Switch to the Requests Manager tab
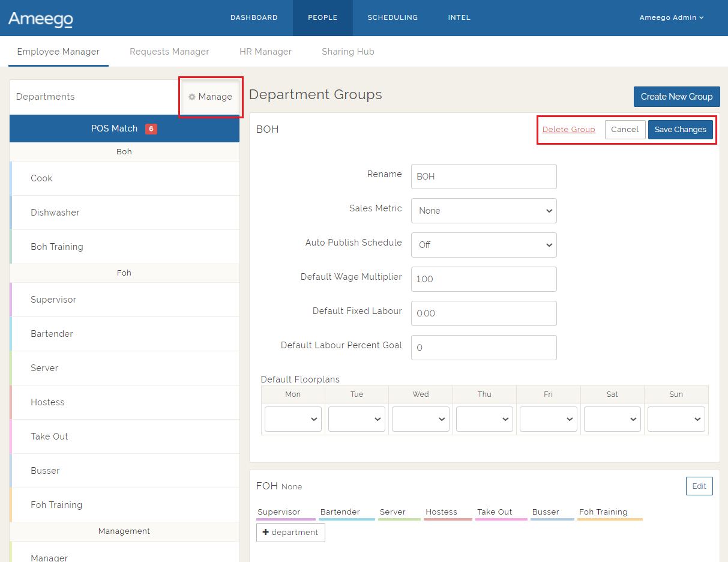Image resolution: width=728 pixels, height=562 pixels. click(x=169, y=52)
